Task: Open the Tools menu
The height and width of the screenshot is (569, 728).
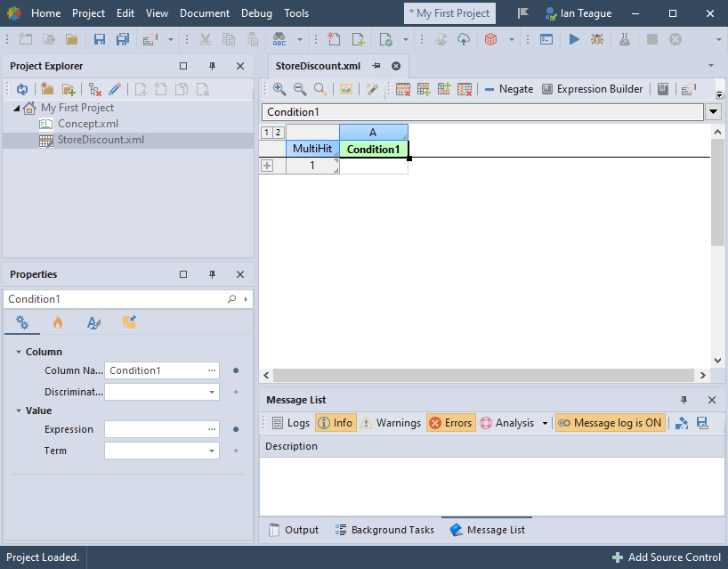Action: (x=296, y=13)
